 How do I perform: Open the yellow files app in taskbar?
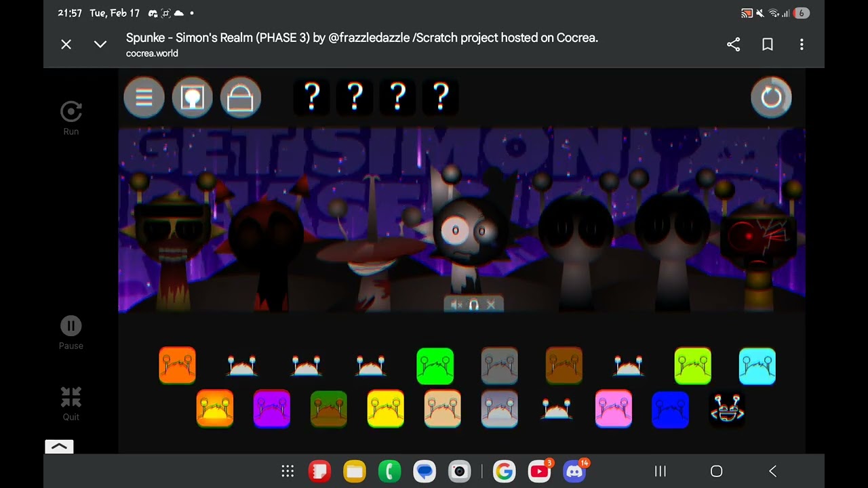355,471
